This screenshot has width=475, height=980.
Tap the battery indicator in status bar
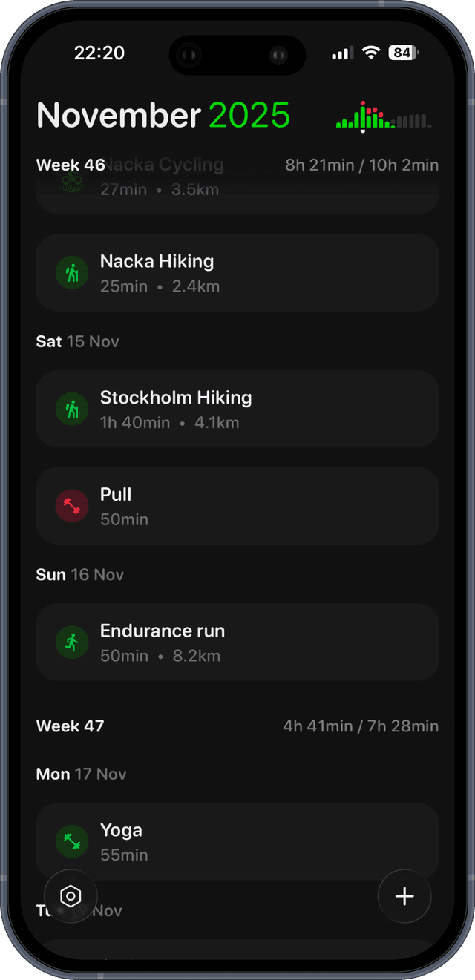403,53
